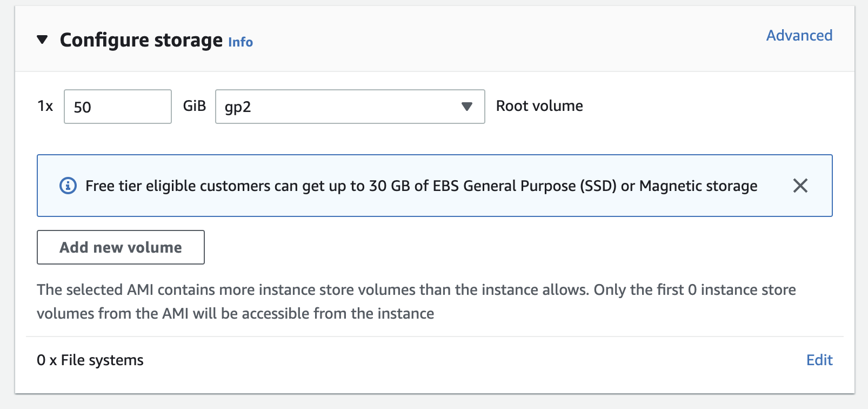Click the info icon in free tier banner
The height and width of the screenshot is (409, 868).
68,186
